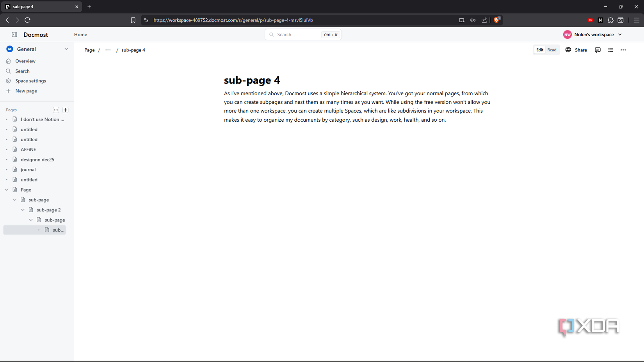
Task: Click the Brave Shields icon in the toolbar
Action: [x=497, y=20]
